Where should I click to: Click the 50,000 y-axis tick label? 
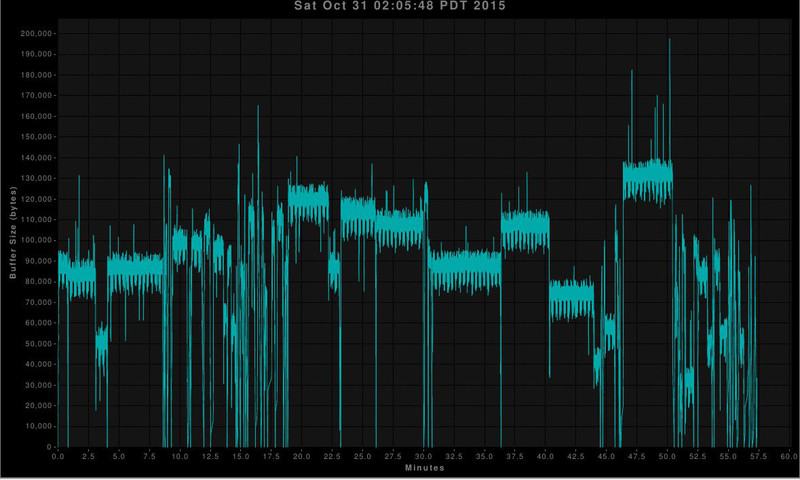[x=38, y=343]
